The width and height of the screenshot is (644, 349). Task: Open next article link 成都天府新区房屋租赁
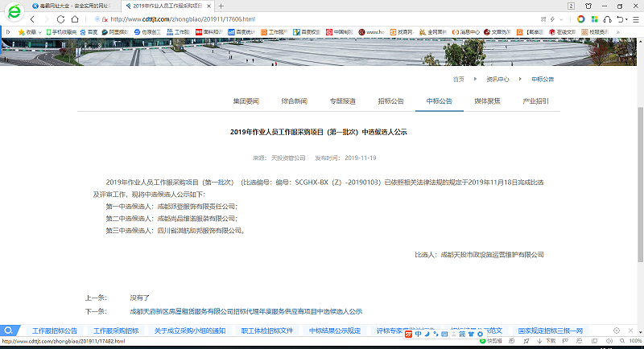pyautogui.click(x=246, y=310)
